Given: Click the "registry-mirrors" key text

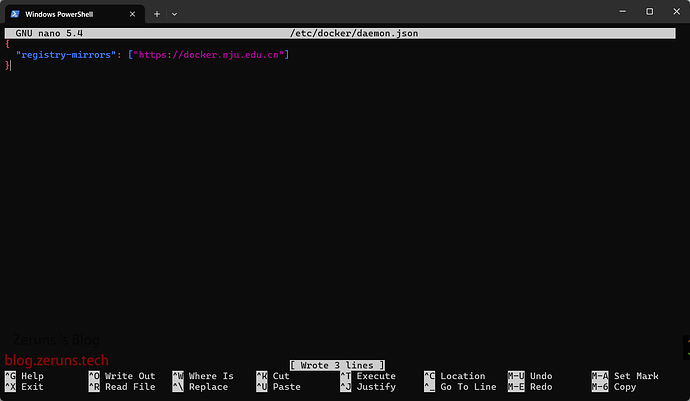Looking at the screenshot, I should click(x=66, y=55).
